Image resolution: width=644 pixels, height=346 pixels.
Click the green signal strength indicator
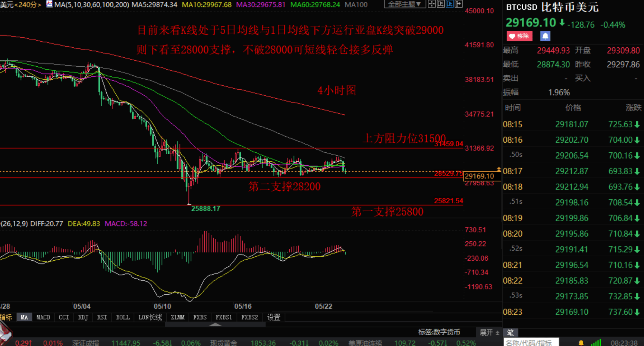tap(596, 342)
